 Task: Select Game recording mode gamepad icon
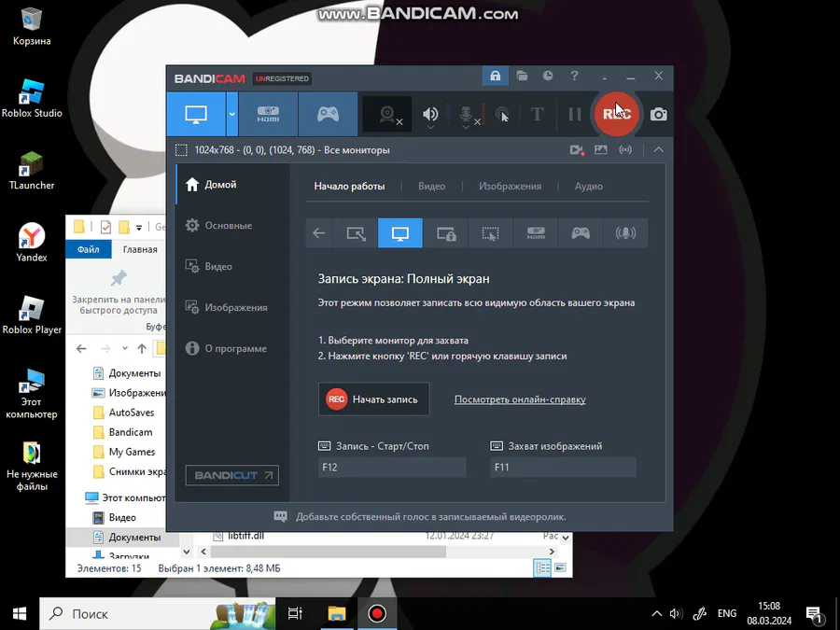[x=328, y=114]
